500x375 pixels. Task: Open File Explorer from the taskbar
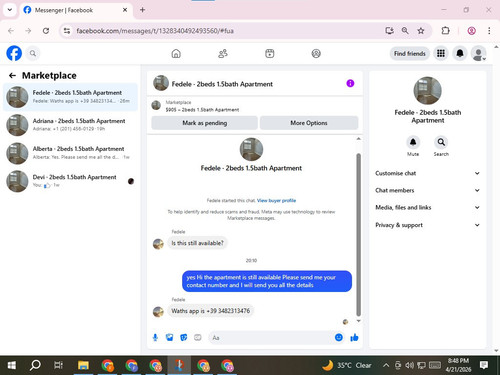[83, 365]
